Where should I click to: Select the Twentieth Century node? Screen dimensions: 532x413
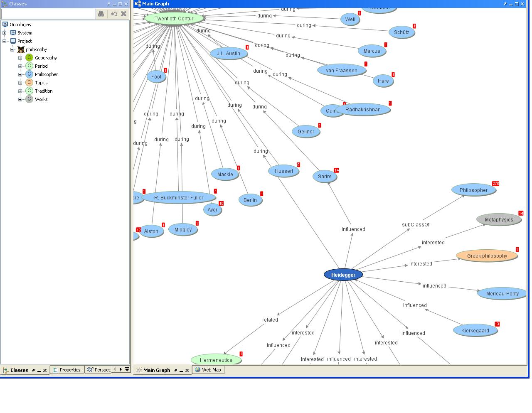click(x=174, y=18)
